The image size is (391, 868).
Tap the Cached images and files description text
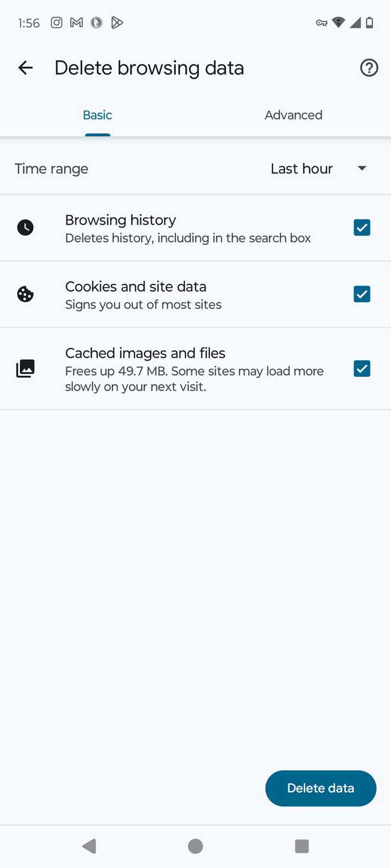pos(194,379)
